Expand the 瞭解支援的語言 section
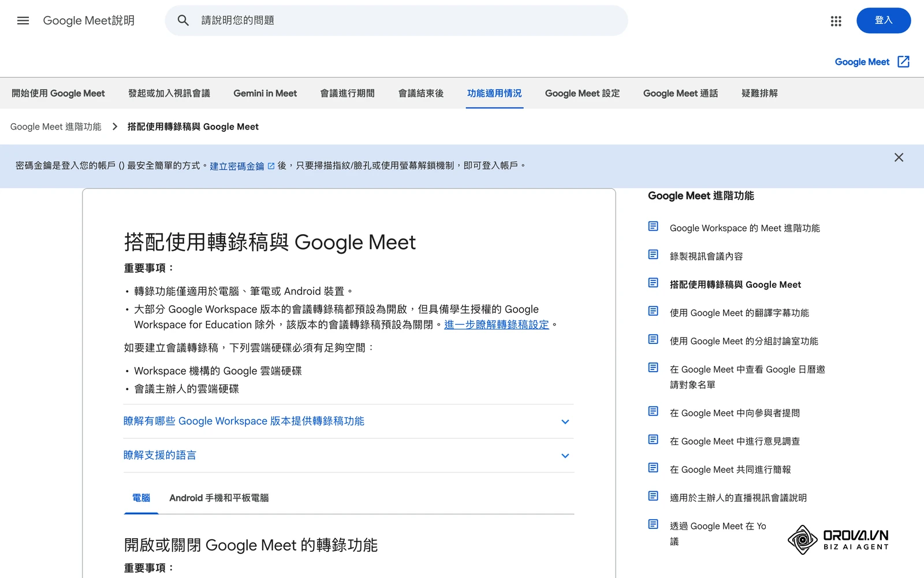Image resolution: width=924 pixels, height=578 pixels. [349, 455]
